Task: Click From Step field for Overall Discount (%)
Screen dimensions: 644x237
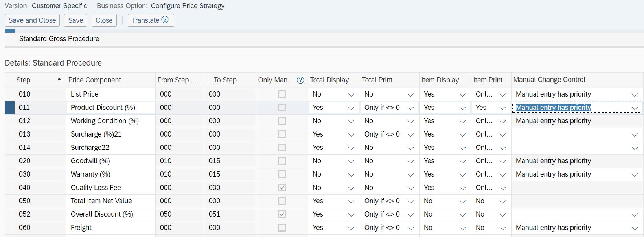Action: tap(180, 214)
